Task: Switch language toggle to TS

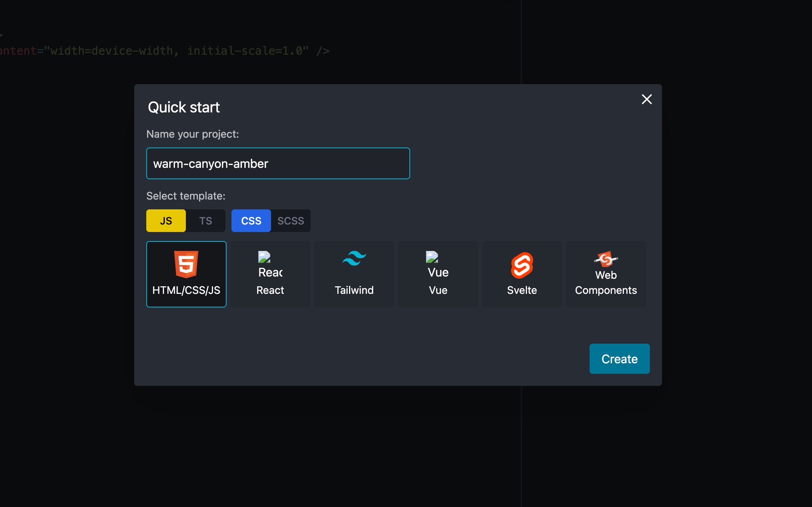Action: click(x=206, y=221)
